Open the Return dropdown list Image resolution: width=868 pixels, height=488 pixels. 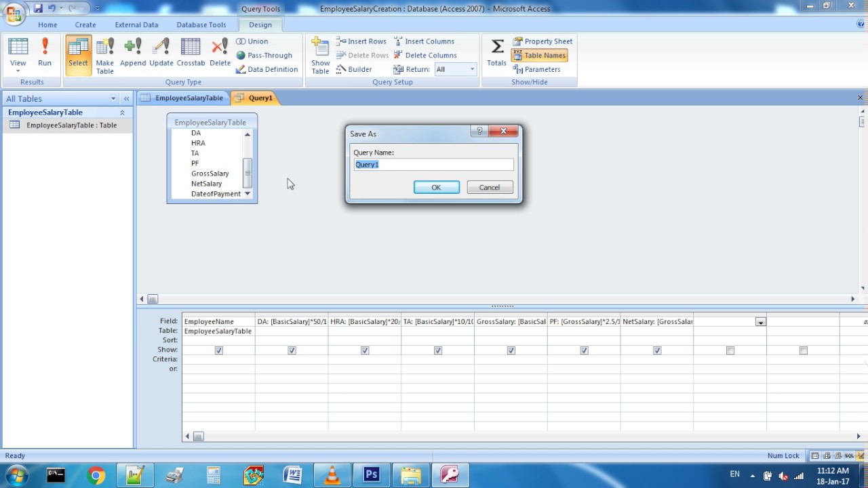[x=472, y=69]
